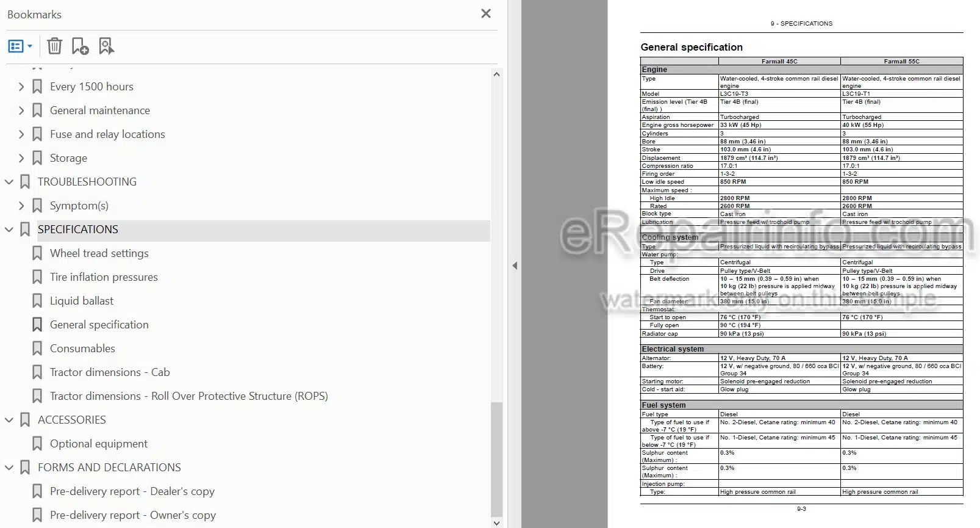This screenshot has height=528, width=980.
Task: Click bookmark icon beside Liquid ballast
Action: click(37, 301)
